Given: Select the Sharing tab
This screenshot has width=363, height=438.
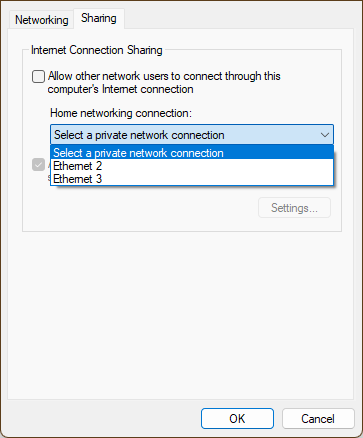Looking at the screenshot, I should pyautogui.click(x=99, y=18).
